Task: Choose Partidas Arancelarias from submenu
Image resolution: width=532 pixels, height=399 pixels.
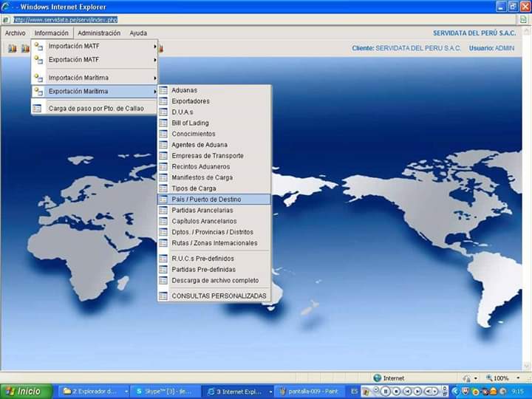Action: point(204,211)
